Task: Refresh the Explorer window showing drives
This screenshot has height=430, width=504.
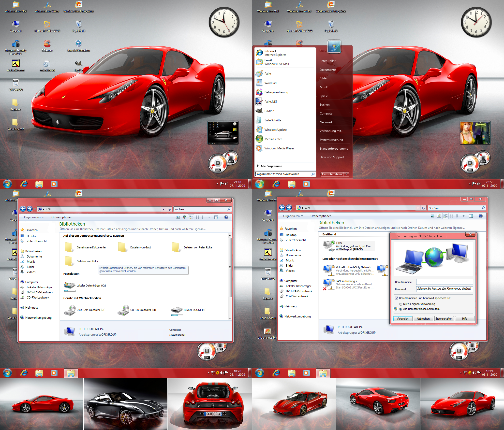Action: click(x=169, y=209)
